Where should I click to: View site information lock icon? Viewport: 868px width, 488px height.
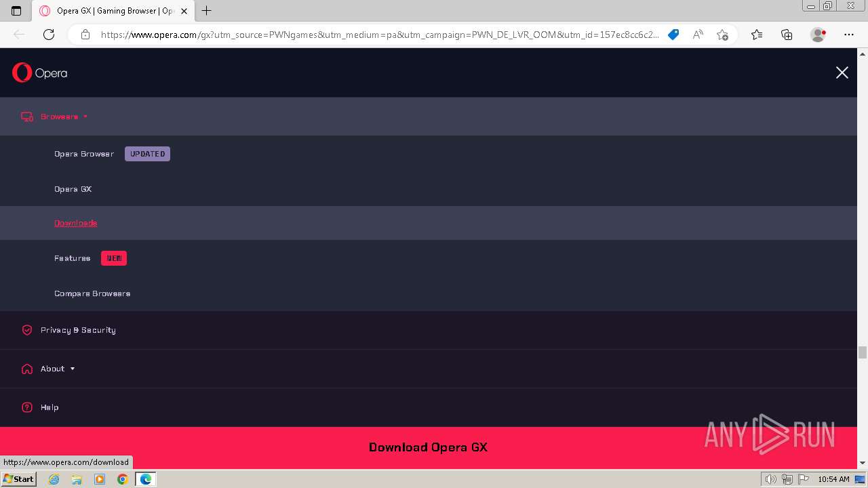pyautogui.click(x=85, y=35)
